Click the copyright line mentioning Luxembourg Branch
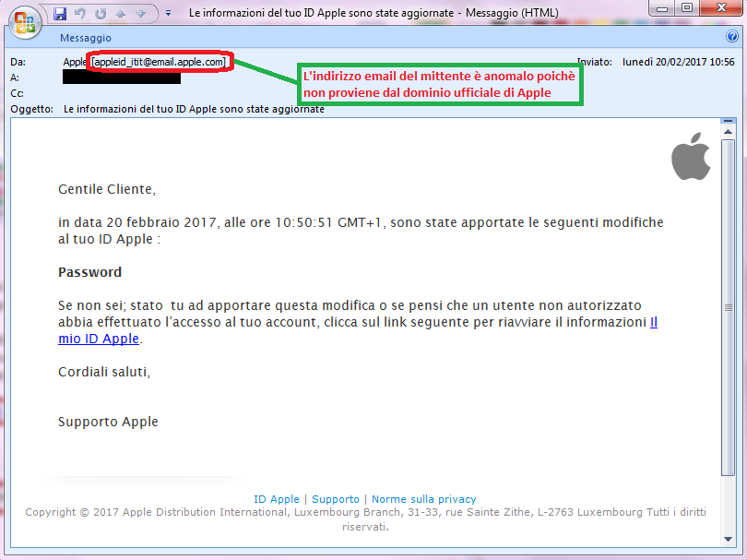 click(x=365, y=519)
